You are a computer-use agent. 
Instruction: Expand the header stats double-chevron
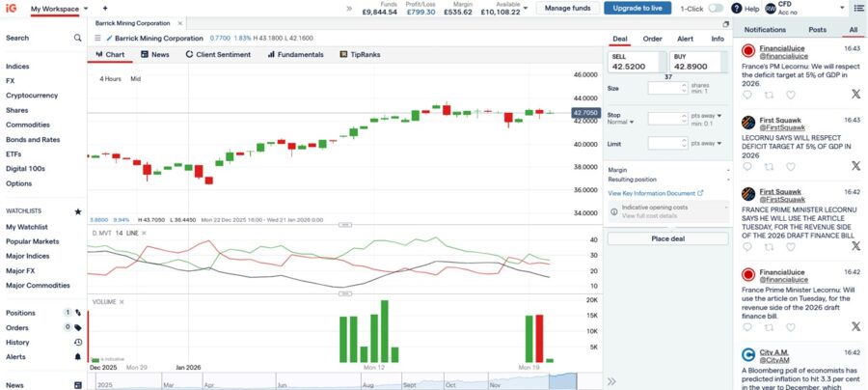[349, 9]
